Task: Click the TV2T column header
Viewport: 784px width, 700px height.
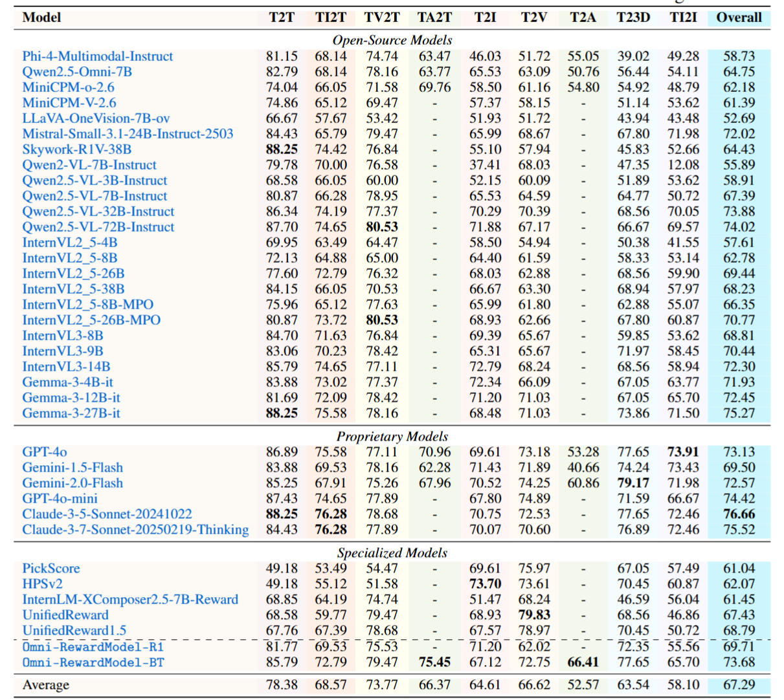Action: tap(382, 17)
